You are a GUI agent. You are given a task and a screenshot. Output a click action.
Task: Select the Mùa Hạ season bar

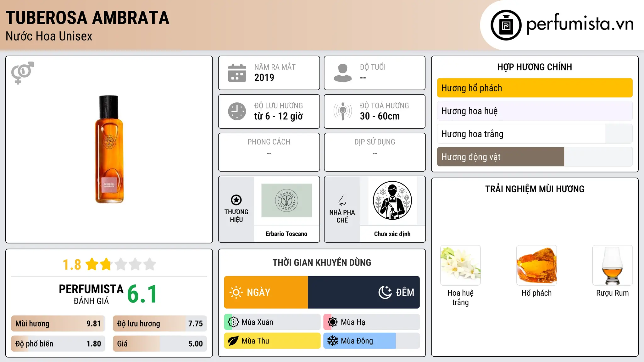tap(372, 322)
